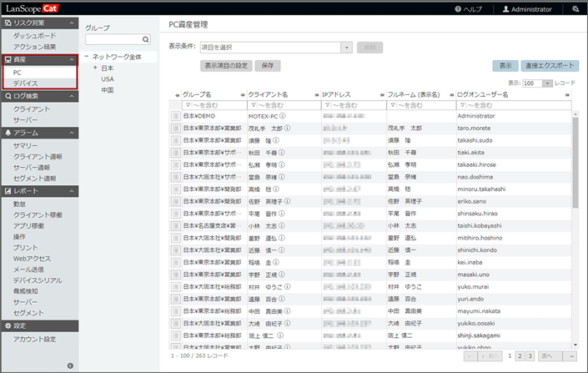588x373 pixels.
Task: Open the settings gear in top bar
Action: point(575,8)
